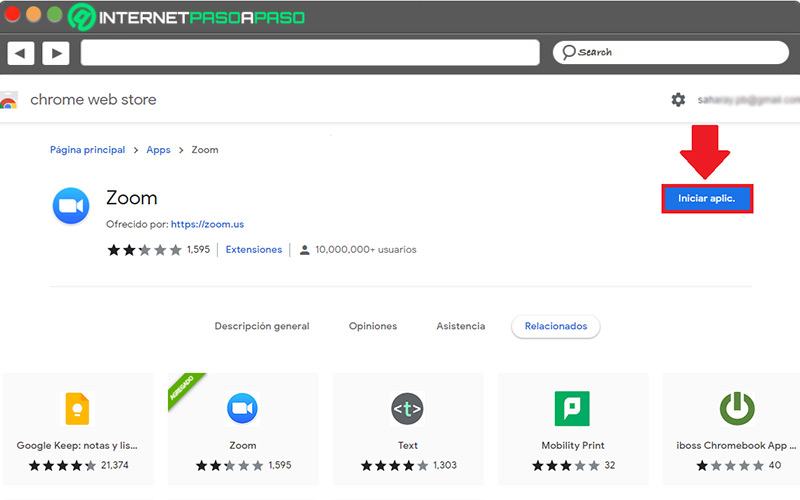Focus the empty browser address bar
The height and width of the screenshot is (500, 800).
click(x=310, y=53)
